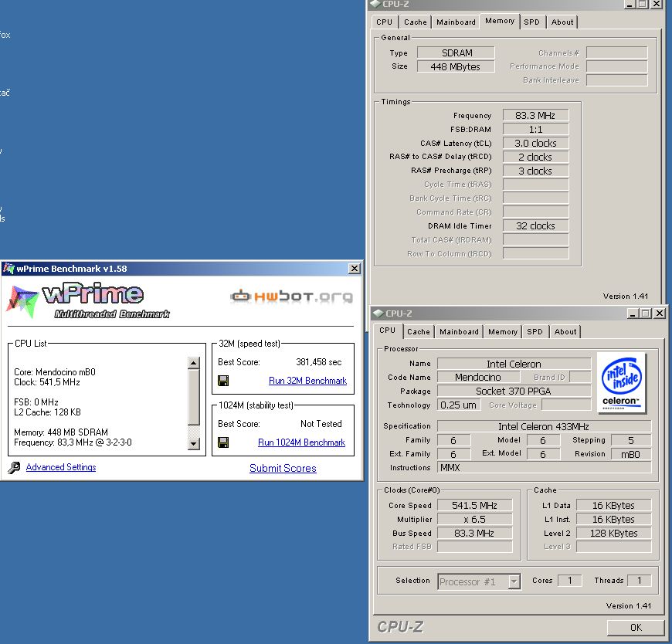Switch to CPU tab in upper CPU-Z
Image resolution: width=672 pixels, height=644 pixels.
click(x=385, y=22)
